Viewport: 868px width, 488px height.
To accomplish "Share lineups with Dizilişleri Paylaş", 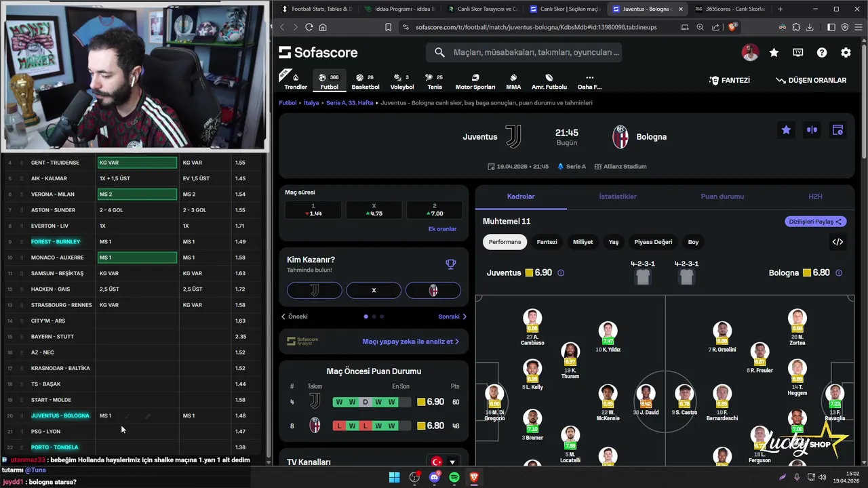I will pyautogui.click(x=815, y=222).
